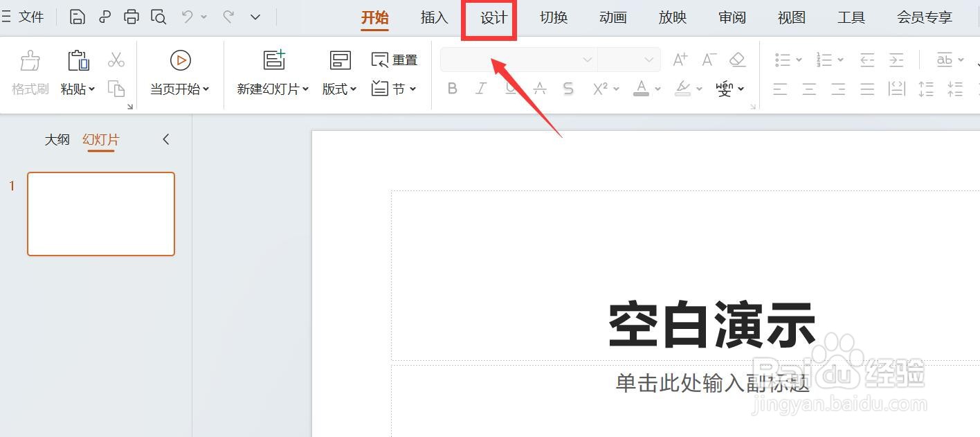Click the increase indent icon
This screenshot has width=980, height=437.
click(x=896, y=60)
